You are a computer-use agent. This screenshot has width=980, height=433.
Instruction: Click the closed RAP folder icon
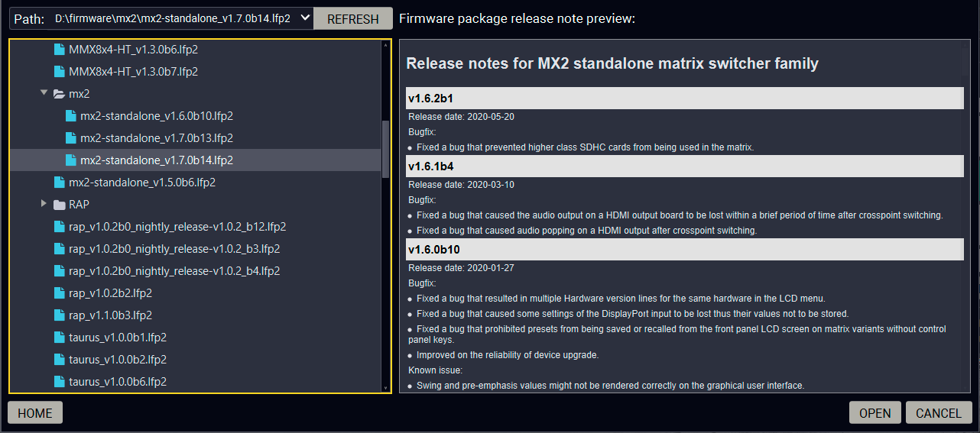point(60,205)
